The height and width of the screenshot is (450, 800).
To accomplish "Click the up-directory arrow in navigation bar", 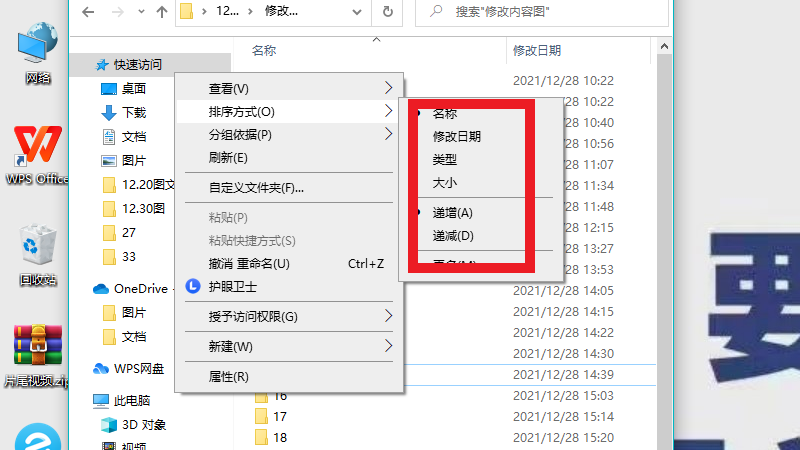I will click(162, 13).
